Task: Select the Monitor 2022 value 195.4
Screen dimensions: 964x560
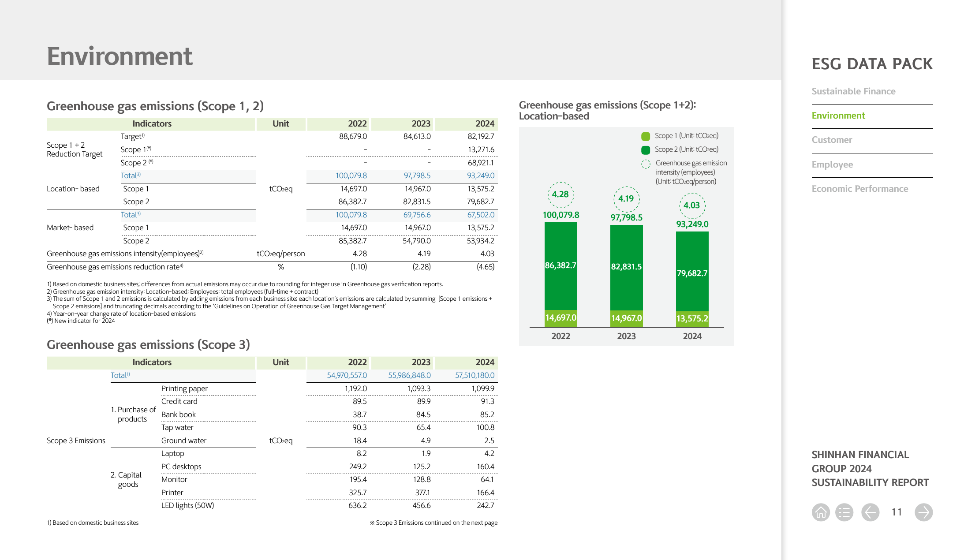Action: point(358,480)
